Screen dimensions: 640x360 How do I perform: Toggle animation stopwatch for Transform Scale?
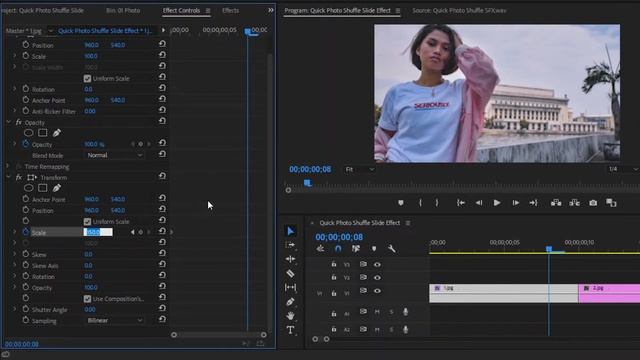[x=26, y=232]
